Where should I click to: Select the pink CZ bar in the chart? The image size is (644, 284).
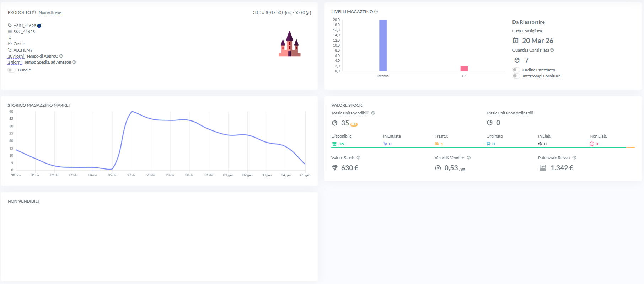(464, 69)
